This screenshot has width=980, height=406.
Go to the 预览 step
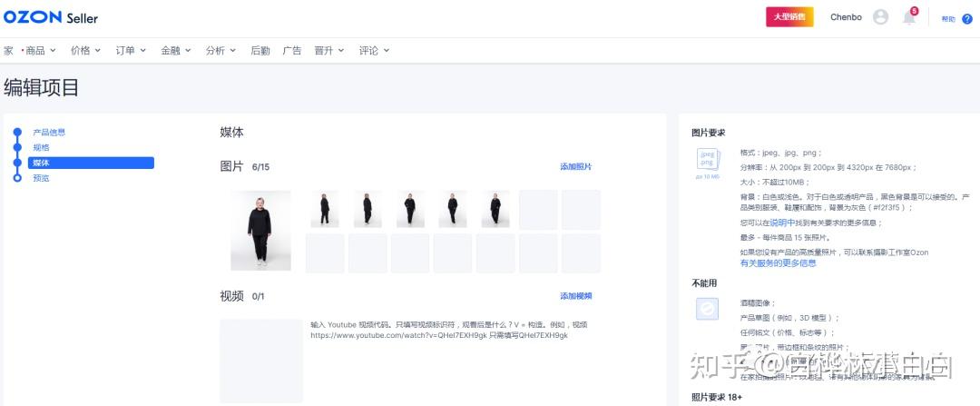(41, 178)
